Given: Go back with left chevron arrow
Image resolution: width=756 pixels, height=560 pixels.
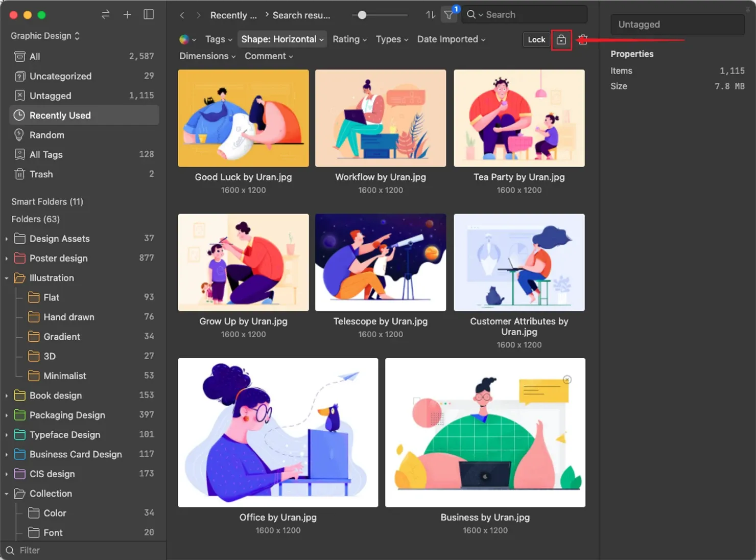Looking at the screenshot, I should tap(182, 15).
